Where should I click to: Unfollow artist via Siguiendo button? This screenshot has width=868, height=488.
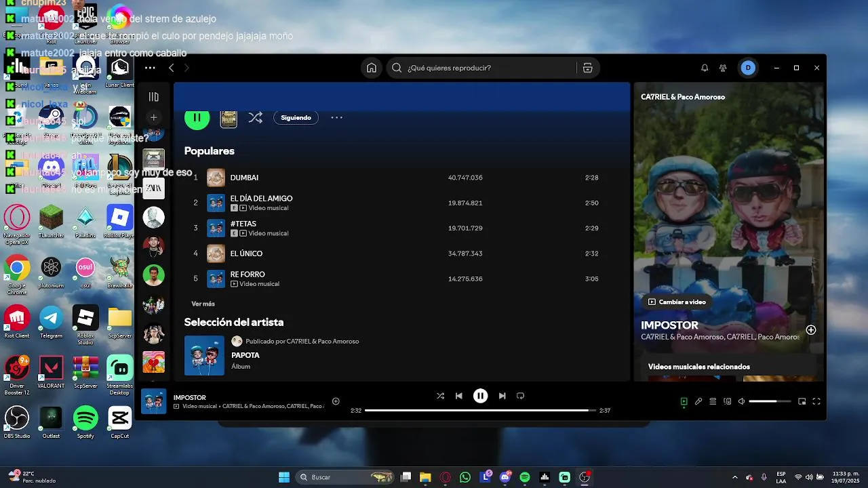pyautogui.click(x=296, y=118)
